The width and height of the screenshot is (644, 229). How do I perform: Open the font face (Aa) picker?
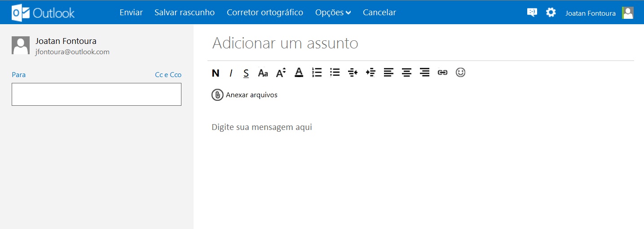pos(263,73)
